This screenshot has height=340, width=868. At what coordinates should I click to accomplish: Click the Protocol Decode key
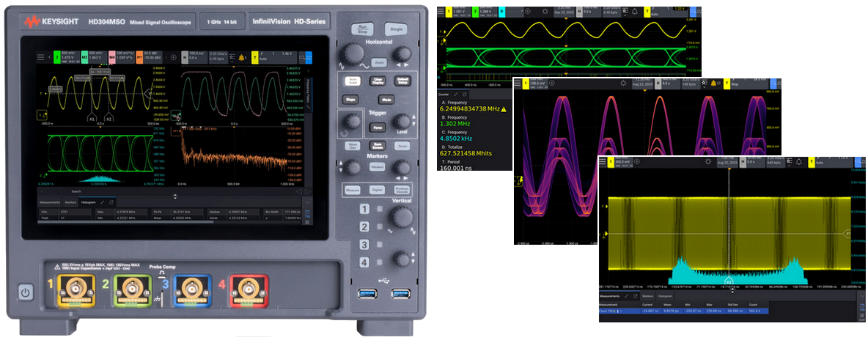tap(402, 189)
